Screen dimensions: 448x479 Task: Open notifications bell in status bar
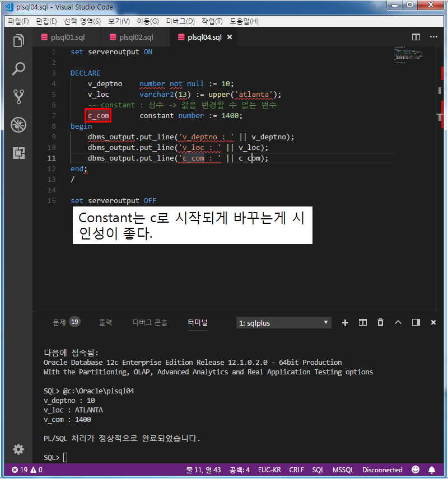[x=432, y=470]
